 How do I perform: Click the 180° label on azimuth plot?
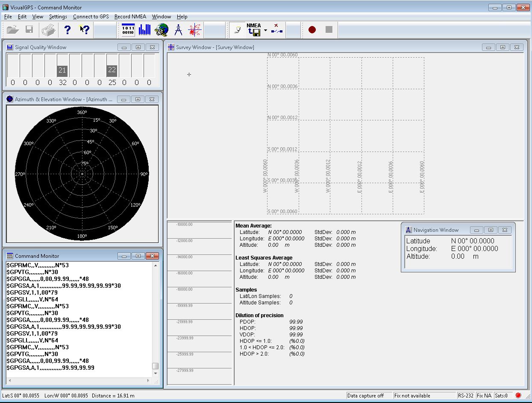(82, 236)
